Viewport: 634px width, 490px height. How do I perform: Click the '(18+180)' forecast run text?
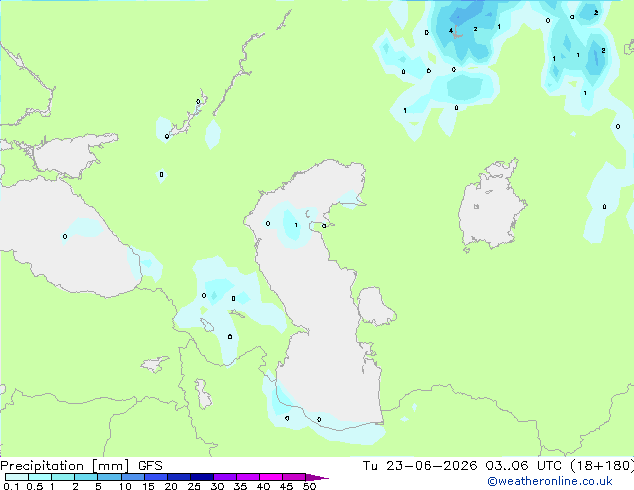pos(602,466)
